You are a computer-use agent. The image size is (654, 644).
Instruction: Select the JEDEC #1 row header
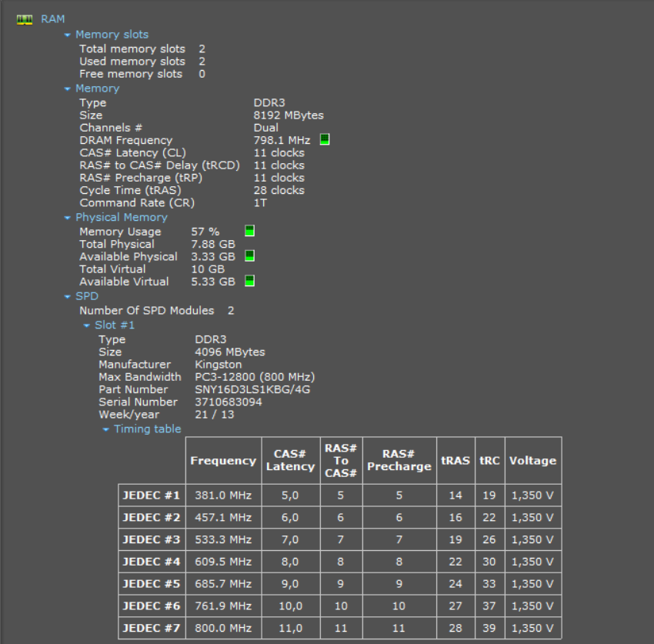[152, 495]
